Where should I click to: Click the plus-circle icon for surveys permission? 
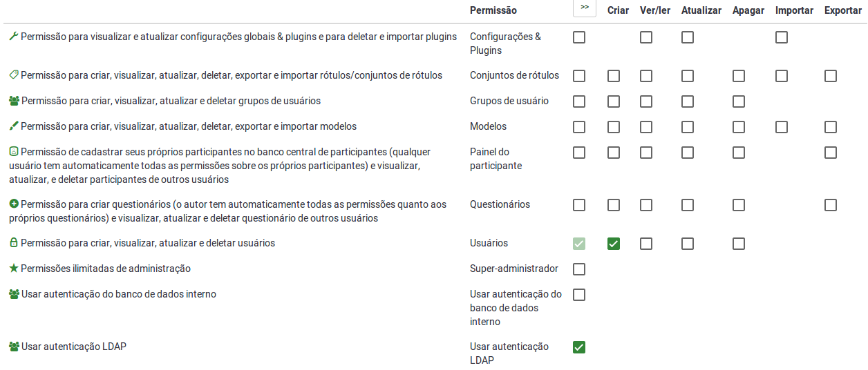point(14,204)
